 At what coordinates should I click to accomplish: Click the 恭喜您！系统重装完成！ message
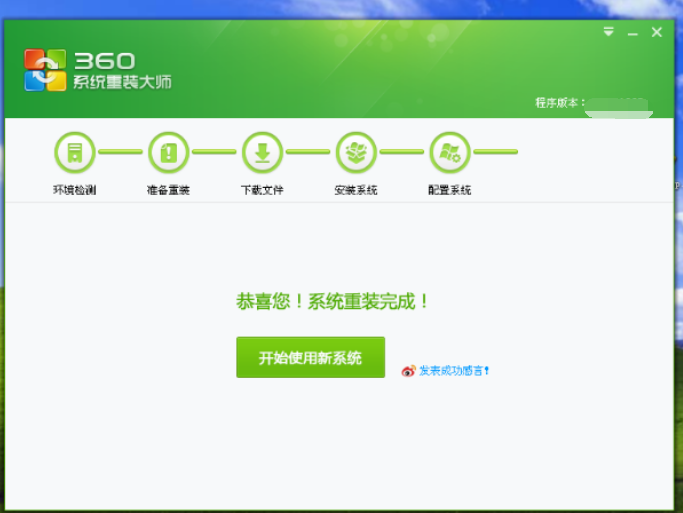pos(333,301)
